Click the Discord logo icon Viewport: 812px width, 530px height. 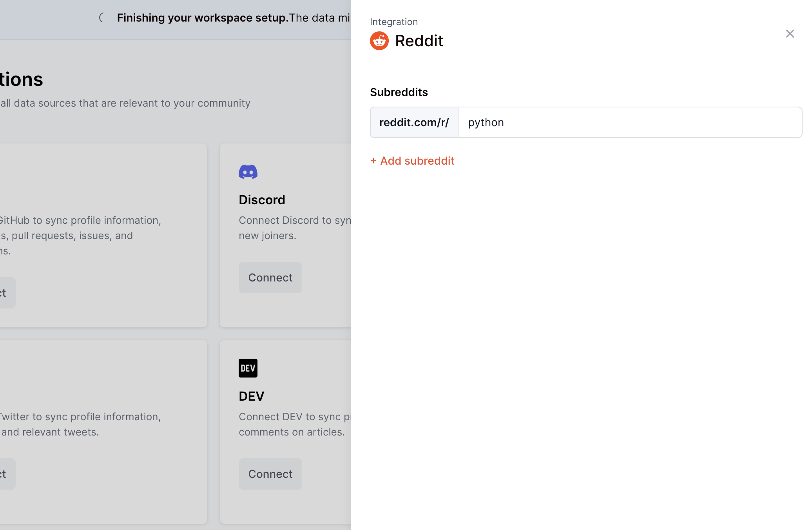(248, 172)
